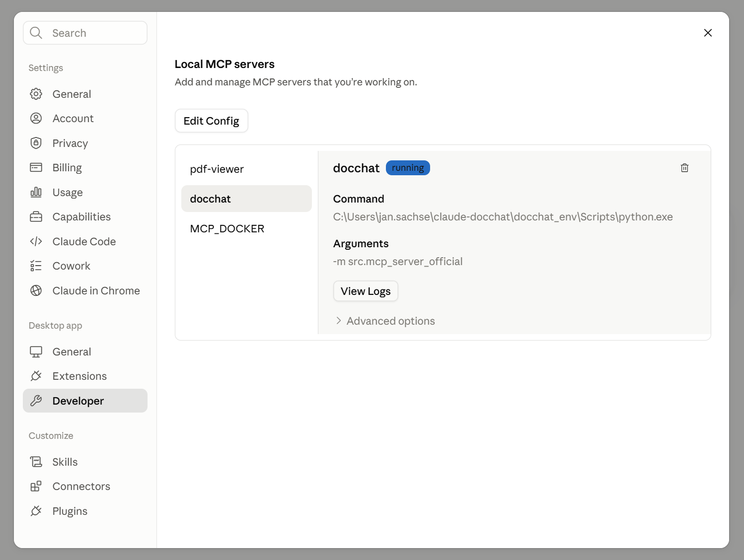The image size is (744, 560).
Task: Open the Claude Code section
Action: [84, 241]
